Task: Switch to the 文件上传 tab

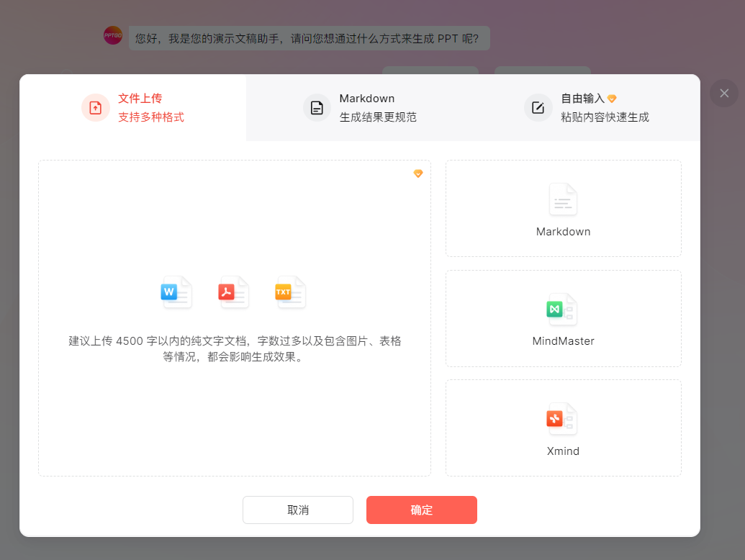Action: [x=132, y=107]
